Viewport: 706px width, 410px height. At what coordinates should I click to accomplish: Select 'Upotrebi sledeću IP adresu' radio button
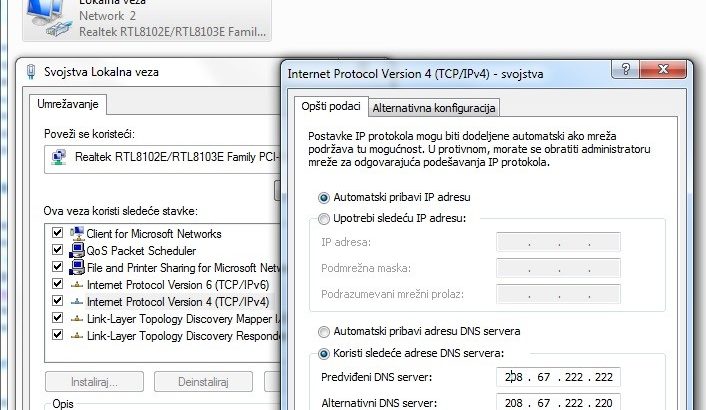coord(323,219)
